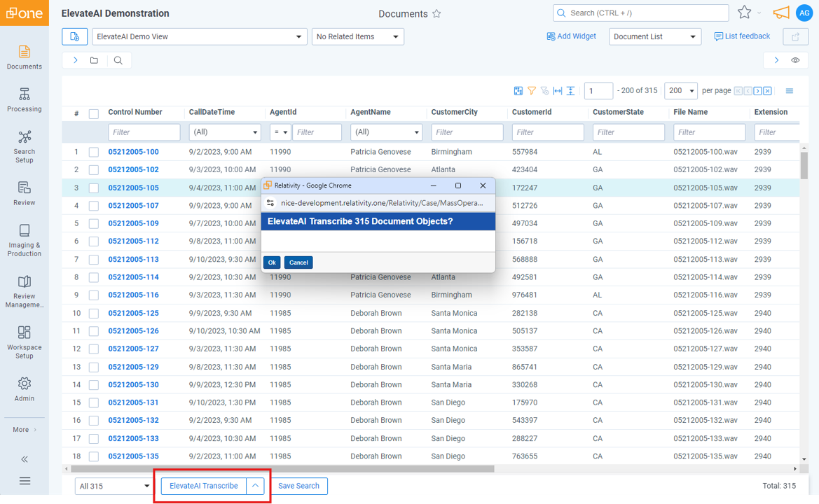Screen dimensions: 819x504
Task: Open Search Setup in the sidebar
Action: coord(24,146)
